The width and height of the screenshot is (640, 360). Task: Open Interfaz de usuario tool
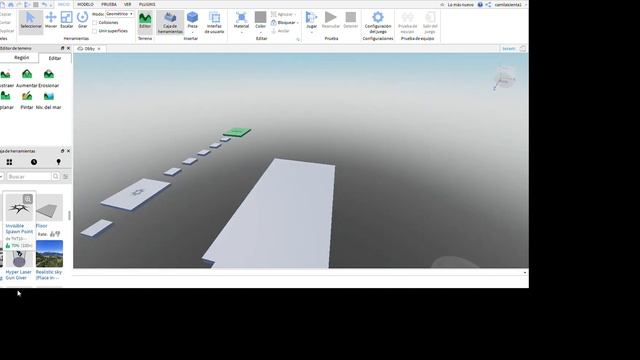(214, 22)
